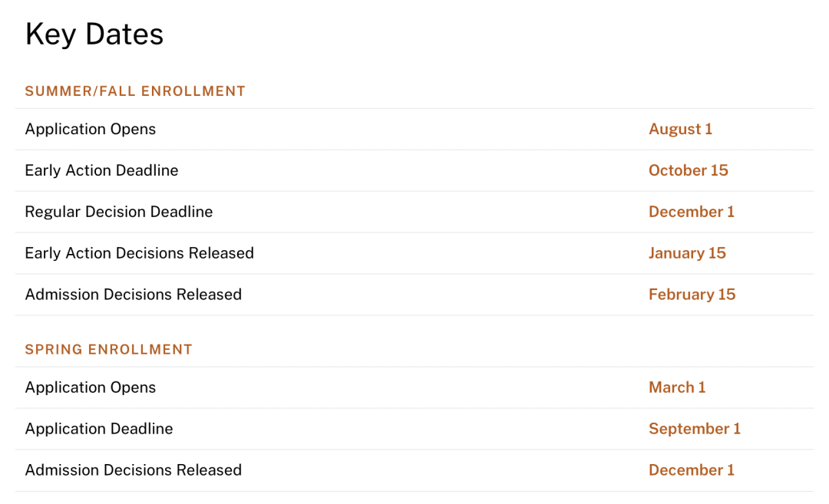The image size is (829, 504).
Task: Click December 1 spring decisions released date
Action: click(692, 470)
